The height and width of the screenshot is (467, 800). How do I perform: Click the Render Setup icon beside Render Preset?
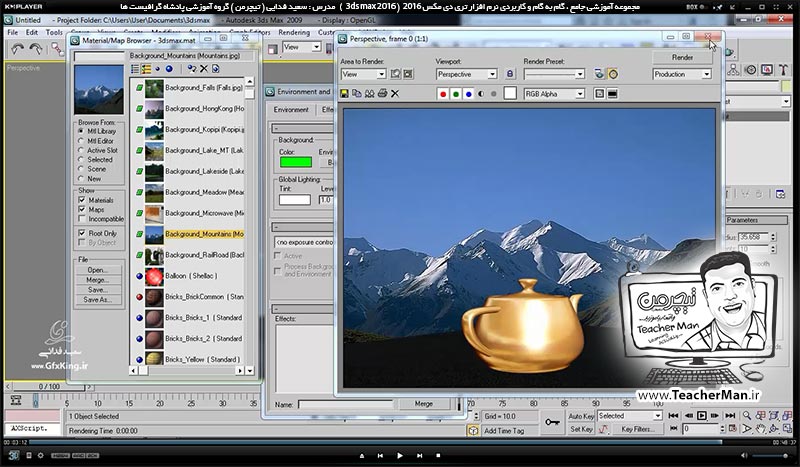pyautogui.click(x=599, y=74)
